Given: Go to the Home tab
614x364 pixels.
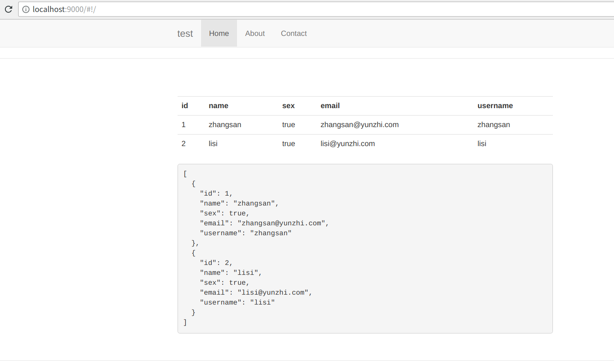Looking at the screenshot, I should click(x=219, y=33).
